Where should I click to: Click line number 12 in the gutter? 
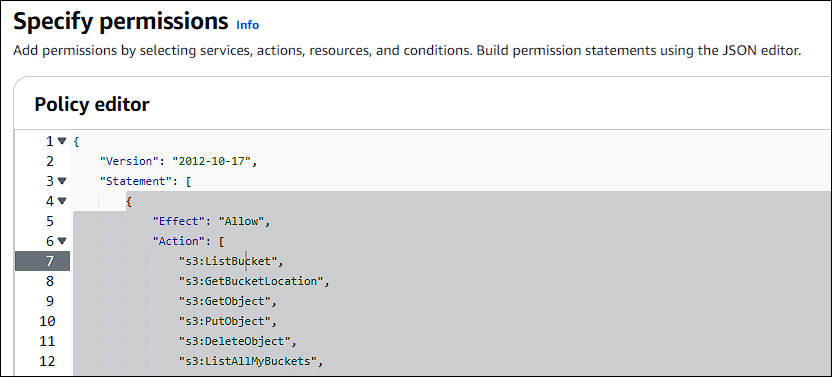click(47, 362)
